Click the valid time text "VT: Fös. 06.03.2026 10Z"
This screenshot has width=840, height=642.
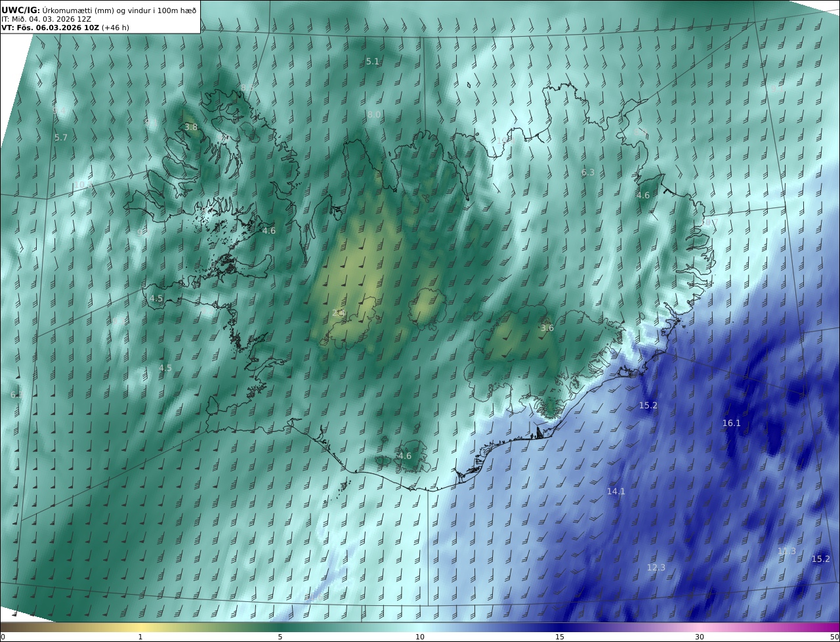pos(50,28)
